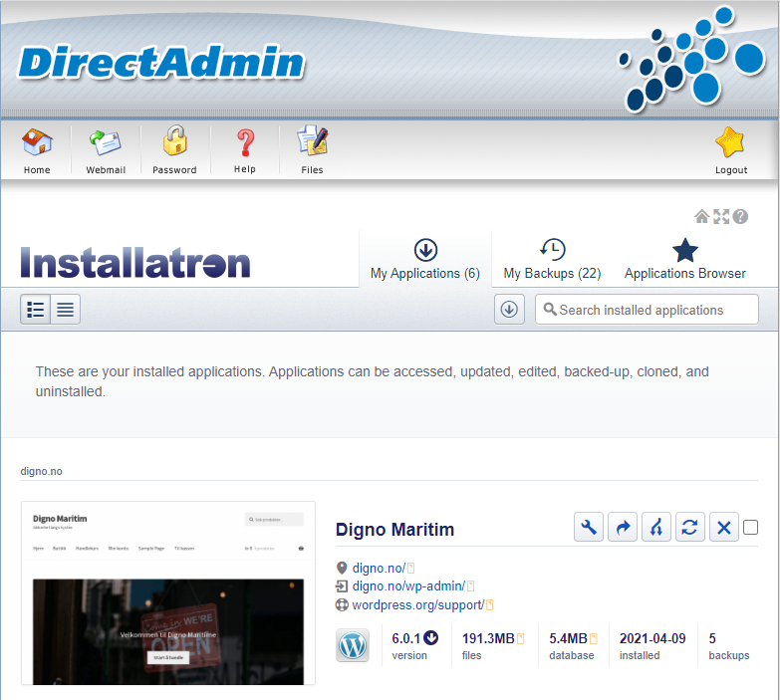Switch to the My Backups (22) tab
Viewport: 780px width, 700px height.
point(552,259)
